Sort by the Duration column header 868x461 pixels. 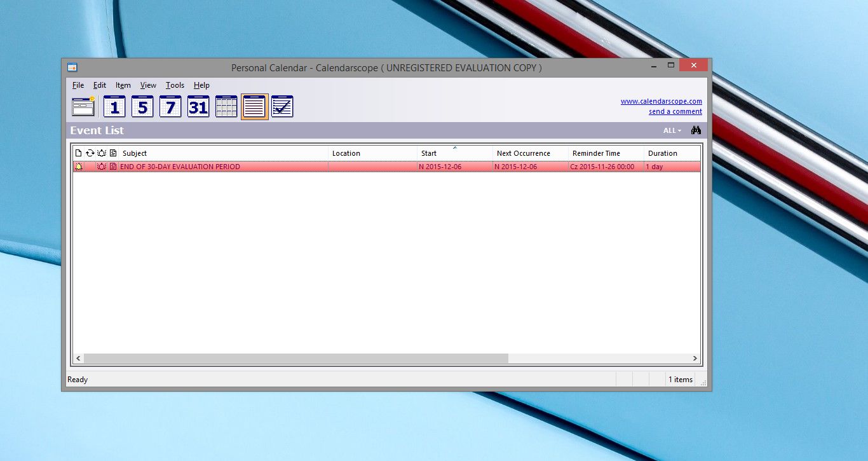(672, 153)
